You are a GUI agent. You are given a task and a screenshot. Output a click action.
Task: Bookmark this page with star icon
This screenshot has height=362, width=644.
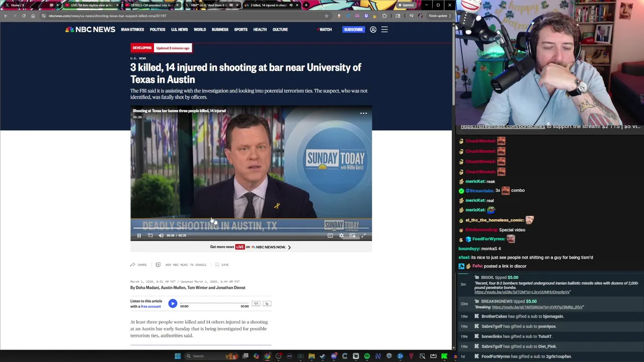pos(327,16)
